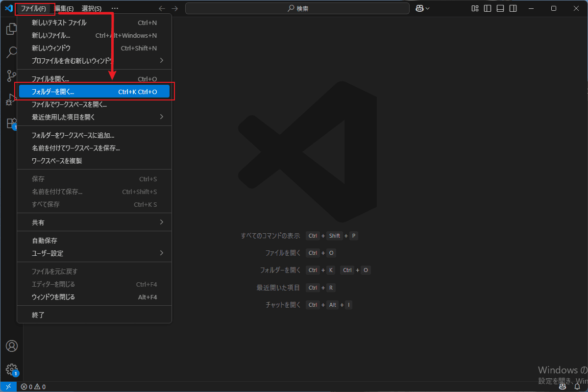Image resolution: width=588 pixels, height=392 pixels.
Task: Open the Copilot chat icon in title bar
Action: 419,8
